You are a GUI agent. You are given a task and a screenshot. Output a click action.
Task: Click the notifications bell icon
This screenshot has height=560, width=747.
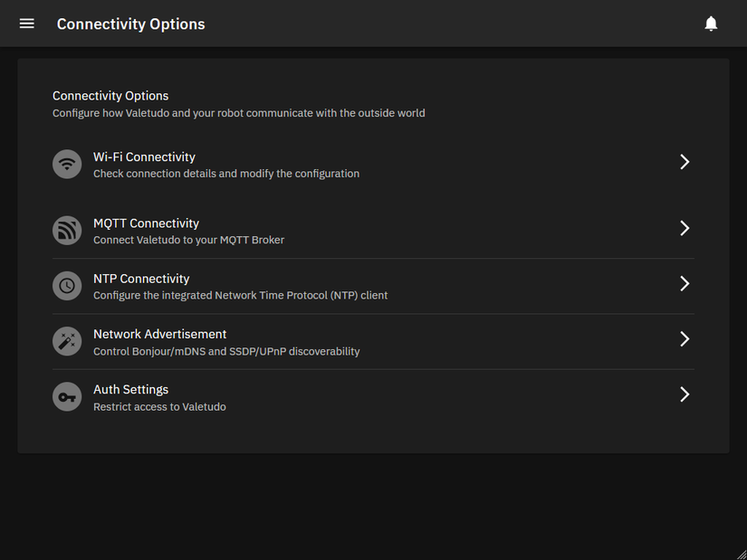(x=711, y=24)
